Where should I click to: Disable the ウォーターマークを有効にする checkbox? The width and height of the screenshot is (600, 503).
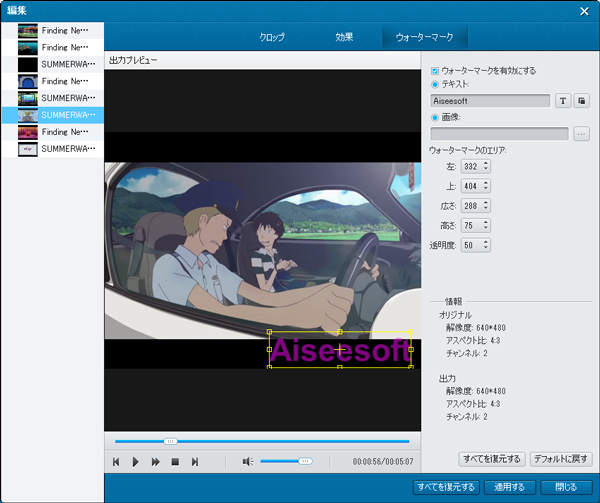pos(435,71)
